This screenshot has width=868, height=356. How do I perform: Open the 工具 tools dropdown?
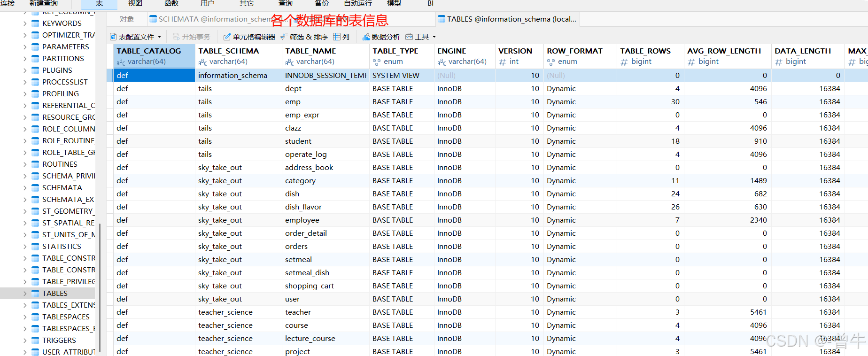(x=420, y=37)
